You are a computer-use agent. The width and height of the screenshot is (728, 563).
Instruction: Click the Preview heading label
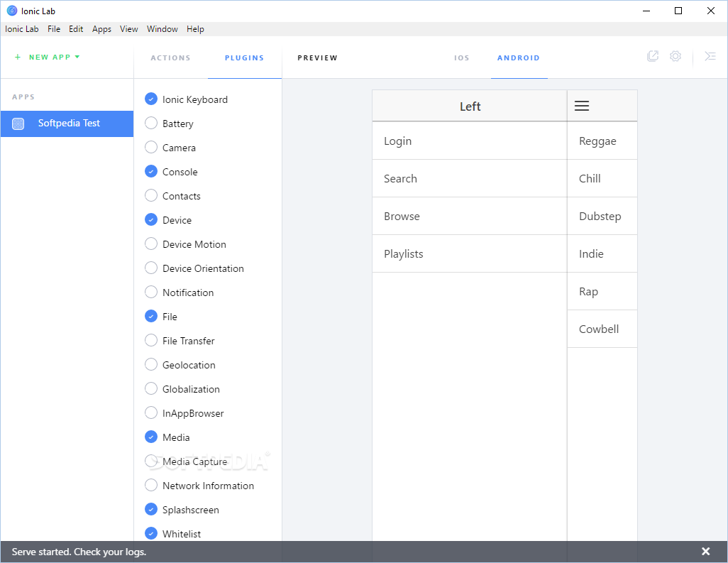click(318, 58)
